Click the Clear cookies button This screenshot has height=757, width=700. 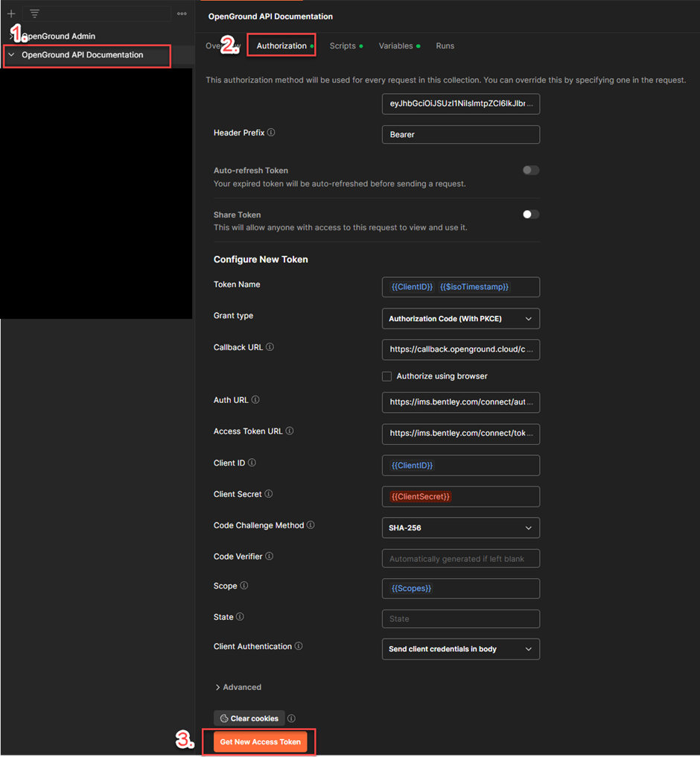click(249, 718)
